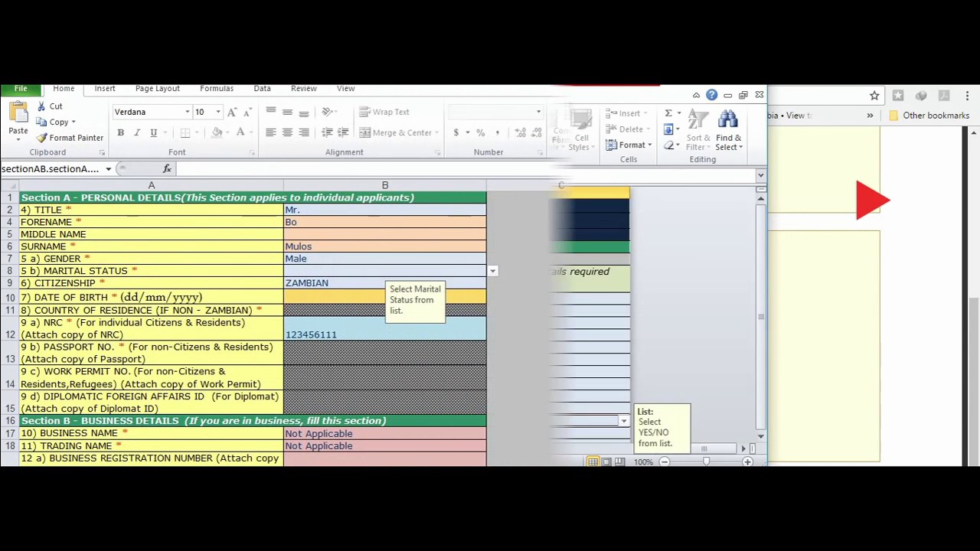Image resolution: width=980 pixels, height=551 pixels.
Task: Click zoom in plus on status bar
Action: 747,462
